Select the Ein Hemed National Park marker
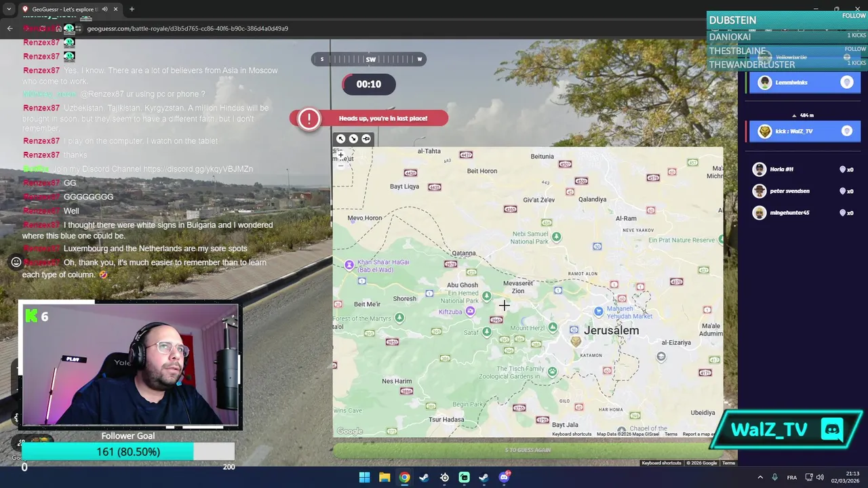This screenshot has width=868, height=488. [486, 296]
